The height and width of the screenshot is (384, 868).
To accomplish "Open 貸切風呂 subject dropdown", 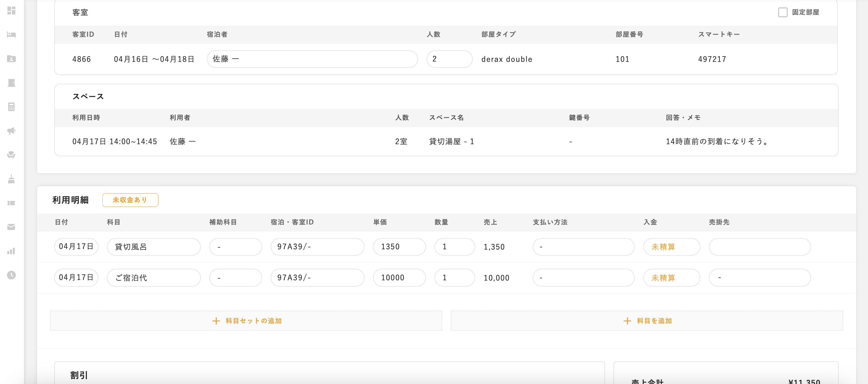I will (x=153, y=247).
